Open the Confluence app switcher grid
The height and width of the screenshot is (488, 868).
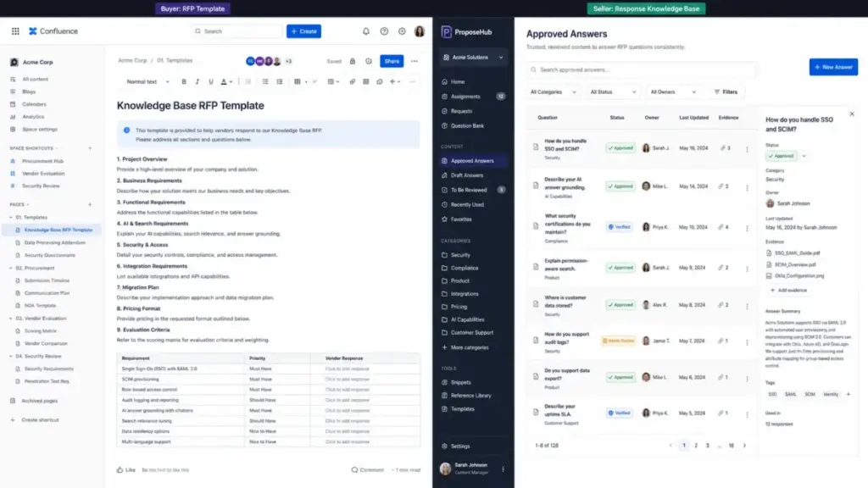click(x=15, y=31)
